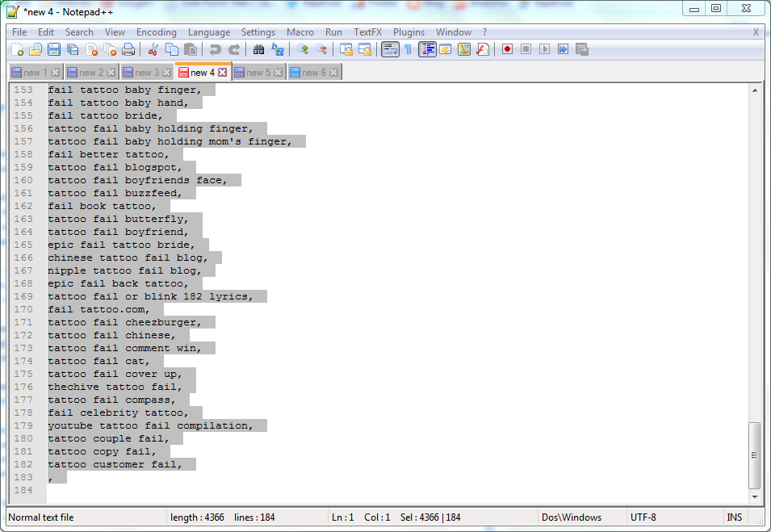Screen dimensions: 771x532
Task: Print the document using printer icon
Action: [128, 49]
